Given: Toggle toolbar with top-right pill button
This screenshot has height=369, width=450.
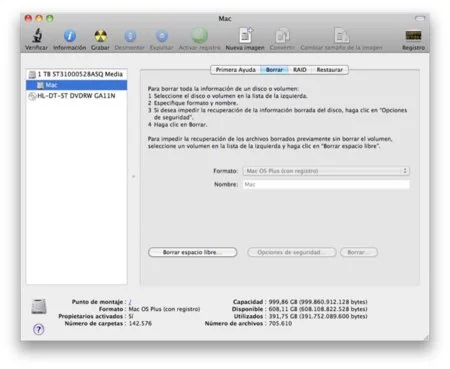Looking at the screenshot, I should (x=420, y=18).
